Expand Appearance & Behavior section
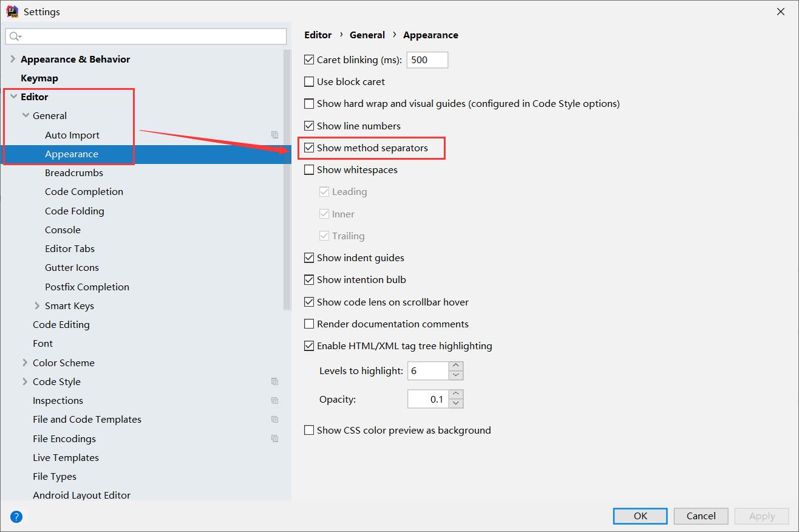 coord(13,59)
